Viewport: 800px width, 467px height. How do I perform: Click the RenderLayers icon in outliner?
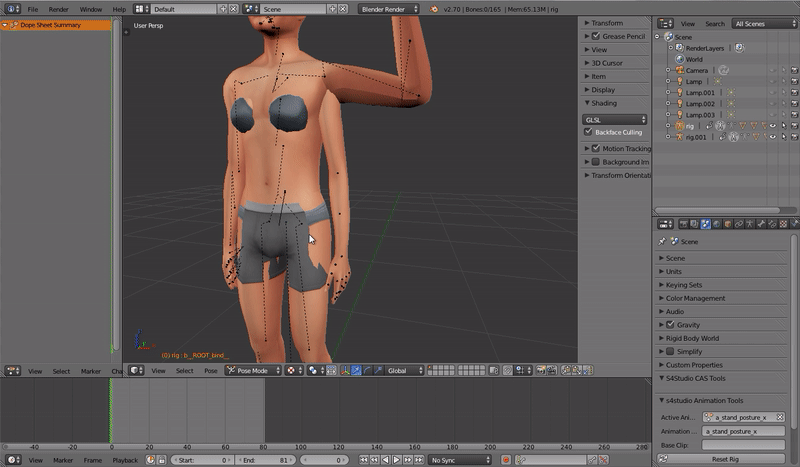click(678, 48)
